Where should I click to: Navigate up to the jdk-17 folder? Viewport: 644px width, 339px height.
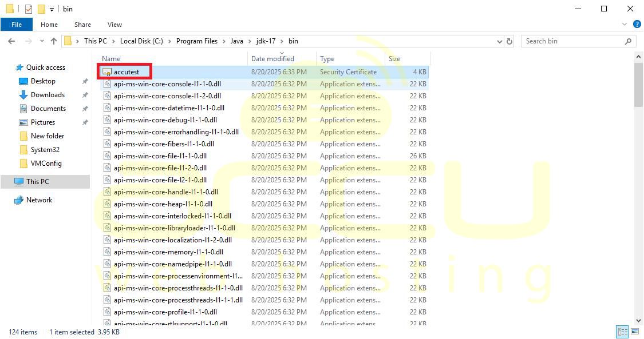(54, 41)
